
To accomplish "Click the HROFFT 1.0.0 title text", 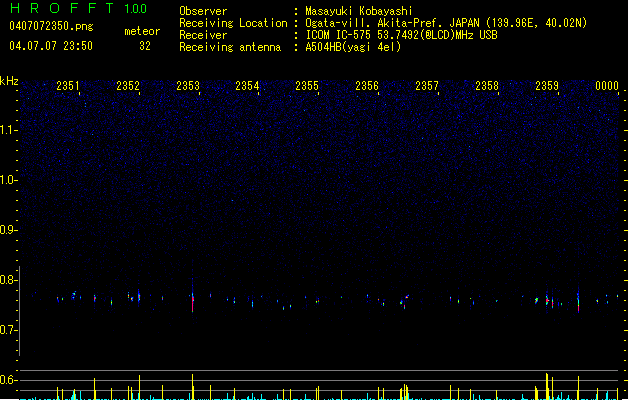I will pos(79,8).
